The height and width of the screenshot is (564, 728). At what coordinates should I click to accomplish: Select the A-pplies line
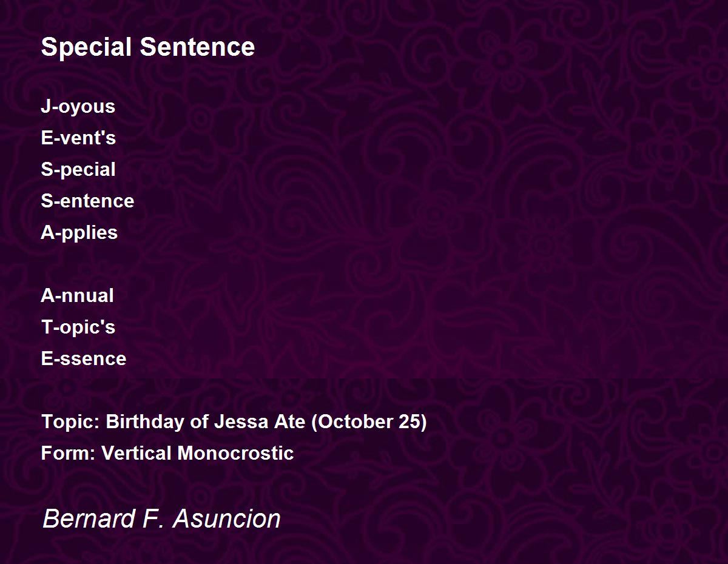[x=79, y=233]
